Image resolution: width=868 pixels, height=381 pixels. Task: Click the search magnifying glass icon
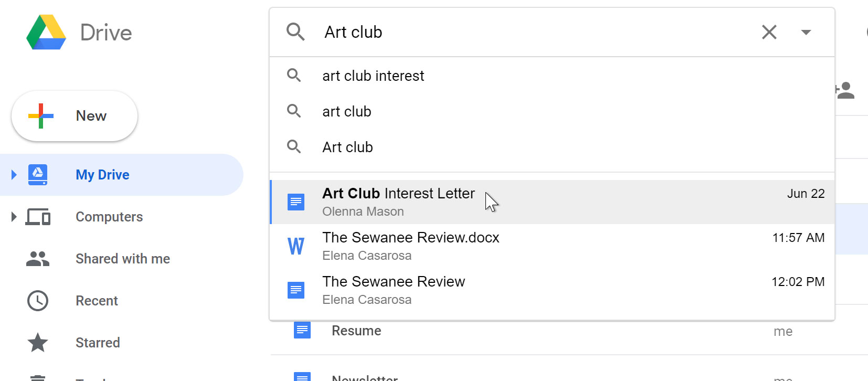click(x=295, y=32)
